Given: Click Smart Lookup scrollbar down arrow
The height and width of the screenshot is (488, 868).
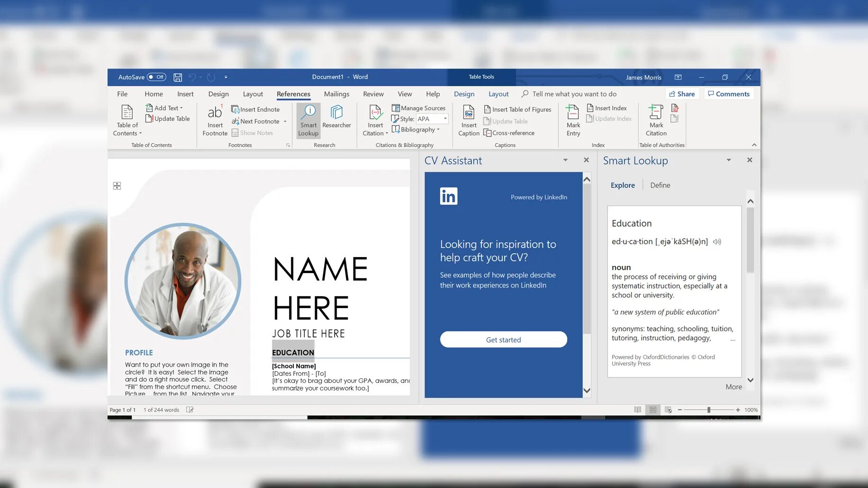Looking at the screenshot, I should [750, 380].
